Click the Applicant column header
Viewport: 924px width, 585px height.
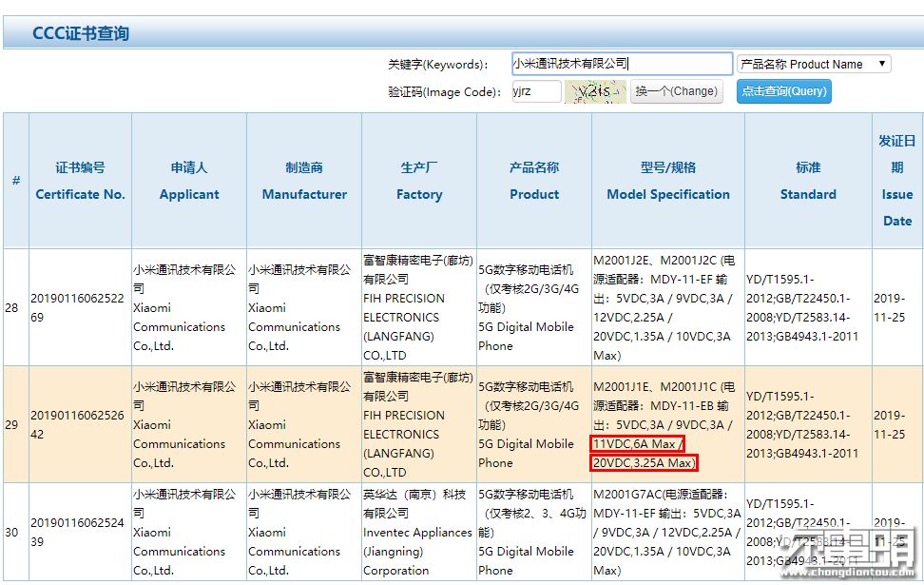[x=189, y=181]
